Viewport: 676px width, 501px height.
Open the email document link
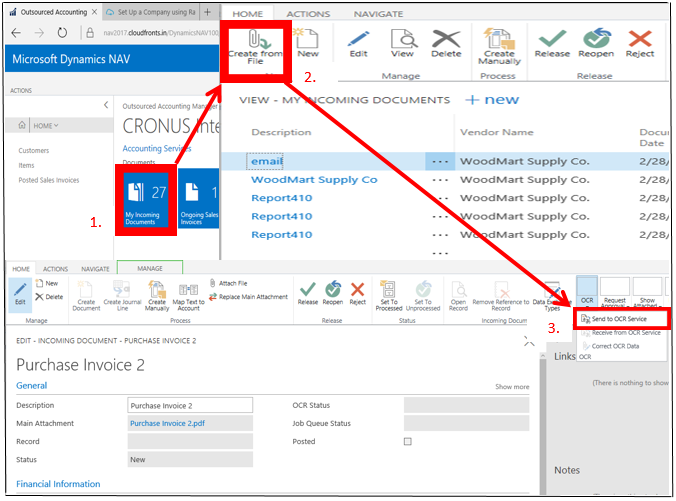(266, 161)
